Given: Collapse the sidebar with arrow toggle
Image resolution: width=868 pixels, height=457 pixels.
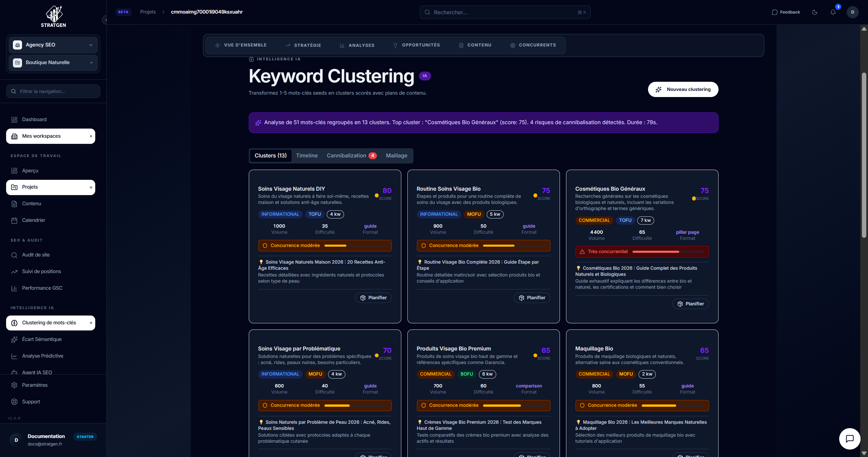Looking at the screenshot, I should [105, 20].
